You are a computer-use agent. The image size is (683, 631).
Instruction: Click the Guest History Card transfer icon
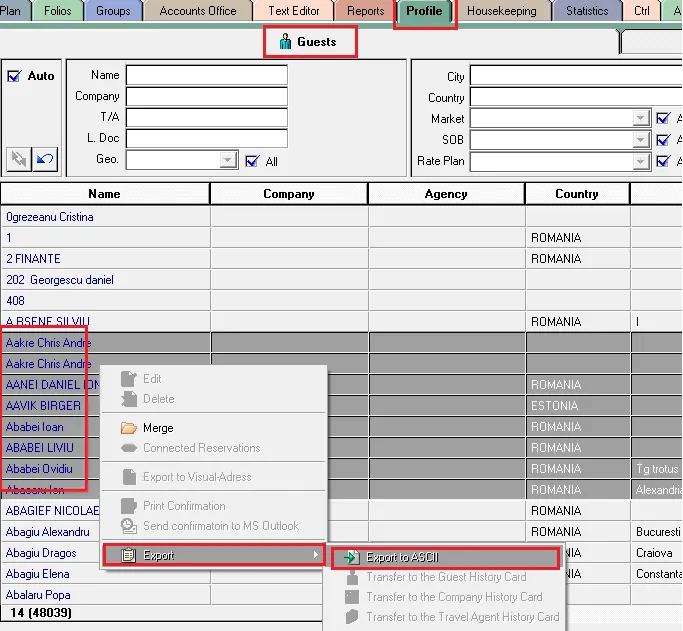point(352,577)
